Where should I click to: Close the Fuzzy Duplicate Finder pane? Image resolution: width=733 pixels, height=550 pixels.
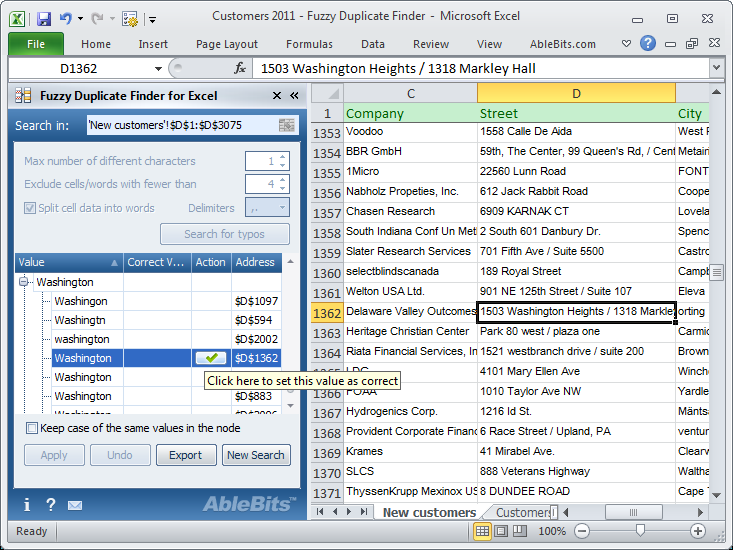277,96
